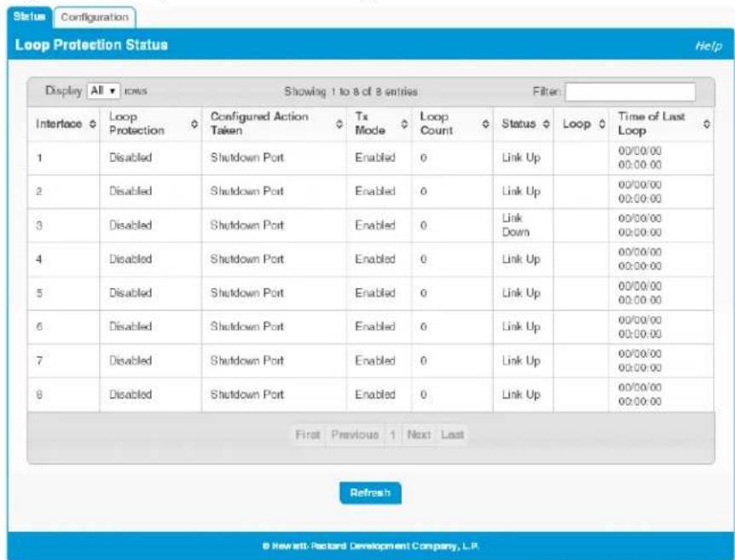
Task: Go to Previous page
Action: point(355,435)
